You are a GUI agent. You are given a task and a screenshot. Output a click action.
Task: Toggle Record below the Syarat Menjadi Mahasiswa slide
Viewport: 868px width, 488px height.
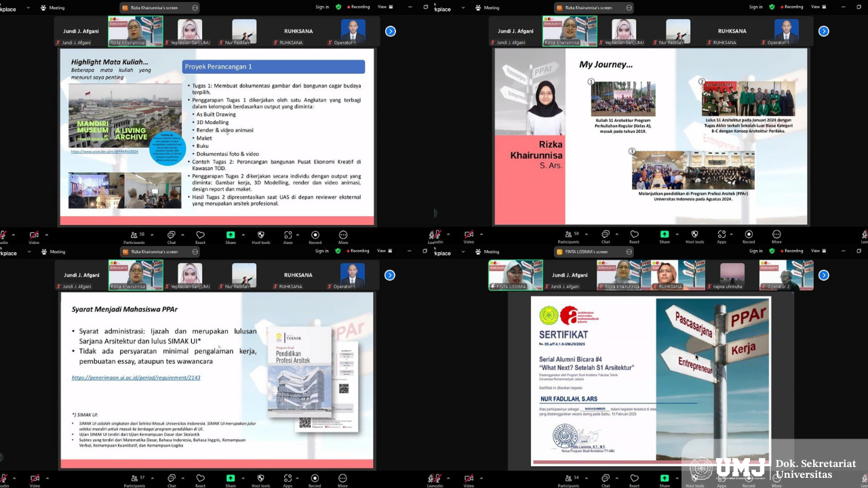coord(315,481)
